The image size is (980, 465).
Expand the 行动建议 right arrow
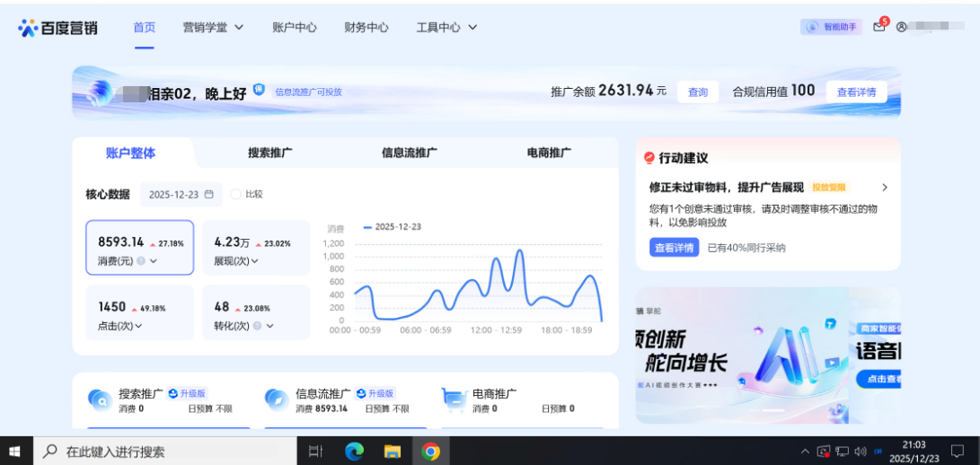pos(885,188)
